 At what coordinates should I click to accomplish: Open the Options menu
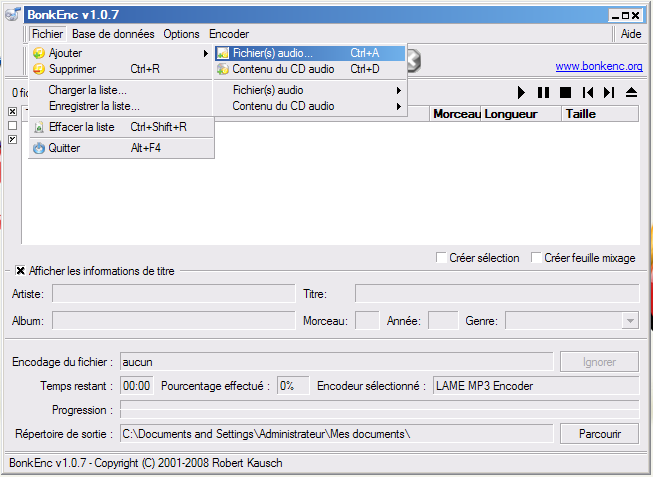coord(181,34)
